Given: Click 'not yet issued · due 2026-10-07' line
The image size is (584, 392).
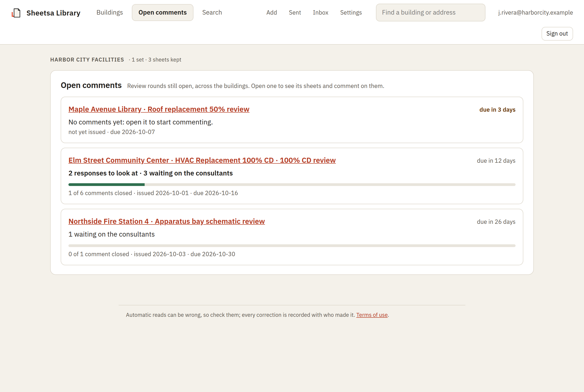Looking at the screenshot, I should click(x=112, y=132).
